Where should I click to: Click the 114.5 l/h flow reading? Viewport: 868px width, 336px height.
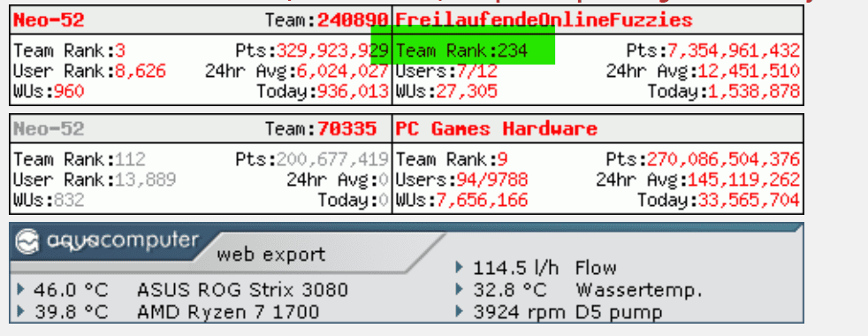[x=516, y=269]
